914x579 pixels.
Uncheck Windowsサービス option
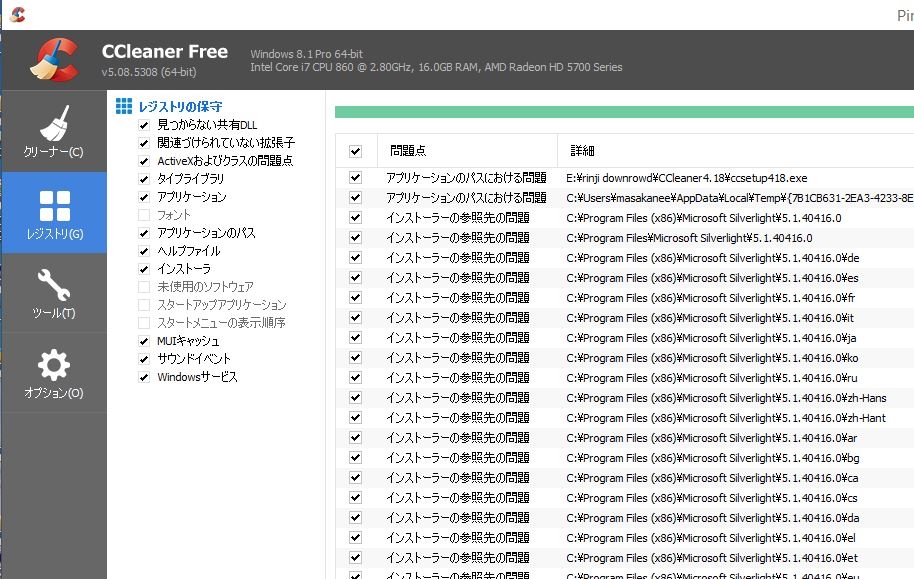pos(144,377)
